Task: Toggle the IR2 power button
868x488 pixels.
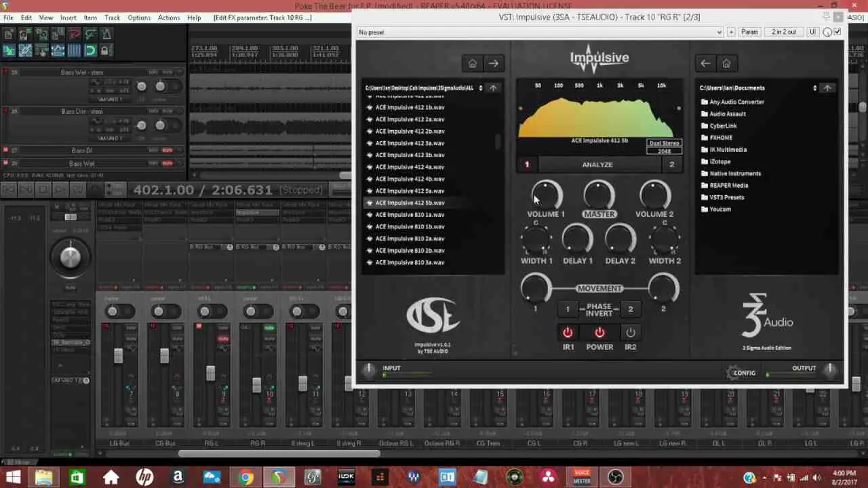Action: coord(630,332)
